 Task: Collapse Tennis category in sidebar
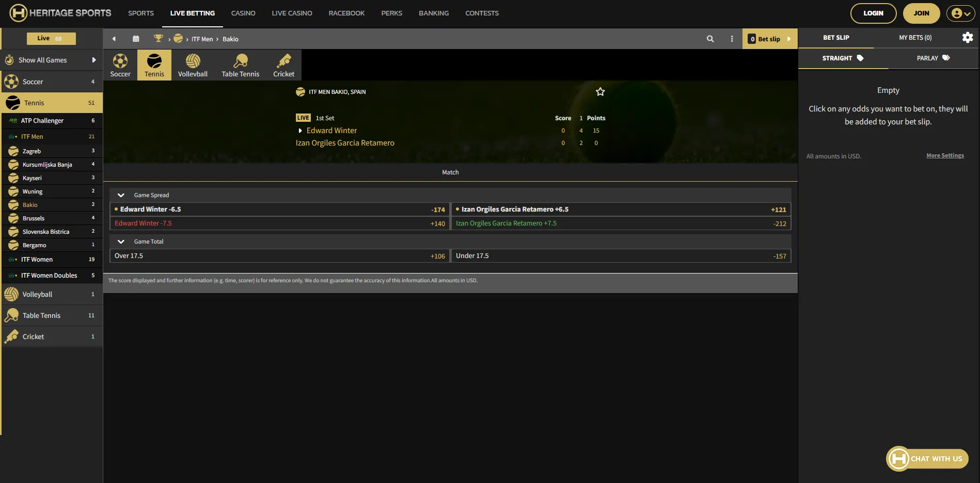[52, 103]
